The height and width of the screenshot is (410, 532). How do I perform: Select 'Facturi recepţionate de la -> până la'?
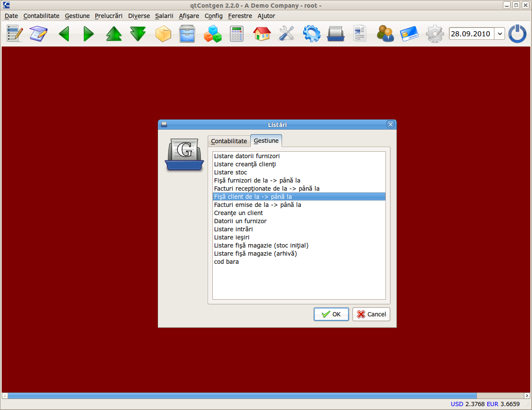(299, 189)
